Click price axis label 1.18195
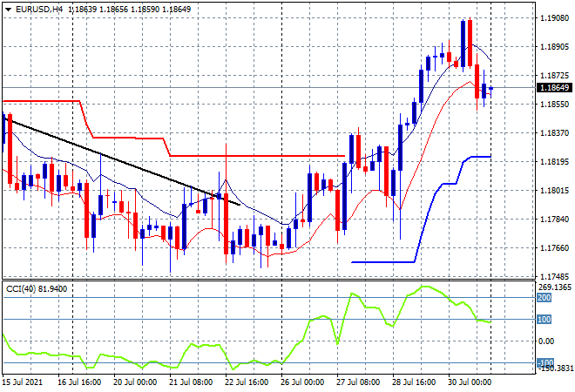Screen dimensions: 575x392 coord(554,162)
